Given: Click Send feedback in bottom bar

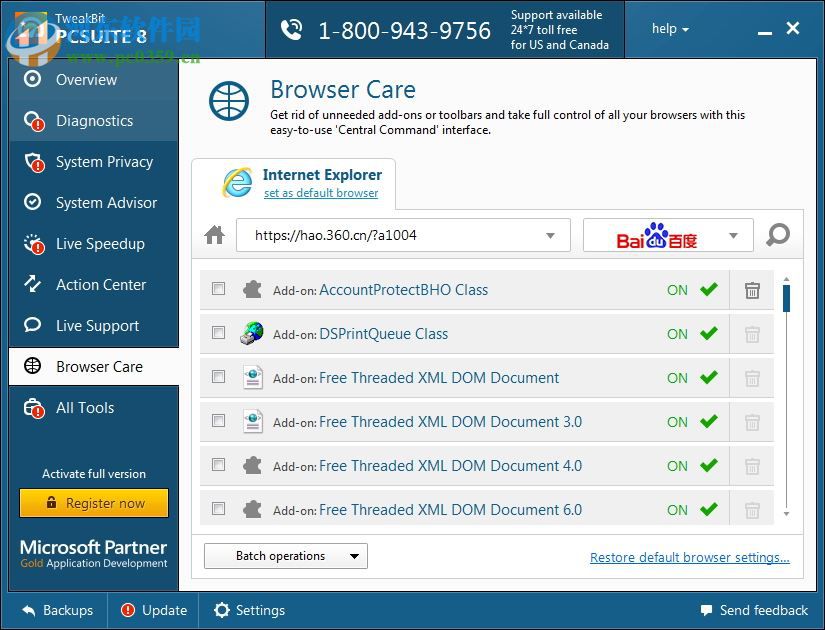Looking at the screenshot, I should point(754,611).
